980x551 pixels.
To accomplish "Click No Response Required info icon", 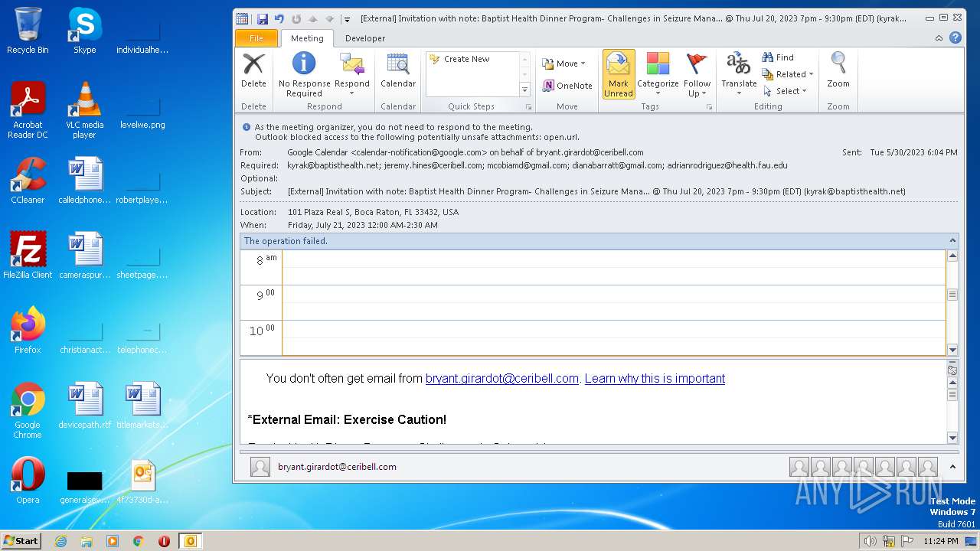I will pyautogui.click(x=304, y=64).
